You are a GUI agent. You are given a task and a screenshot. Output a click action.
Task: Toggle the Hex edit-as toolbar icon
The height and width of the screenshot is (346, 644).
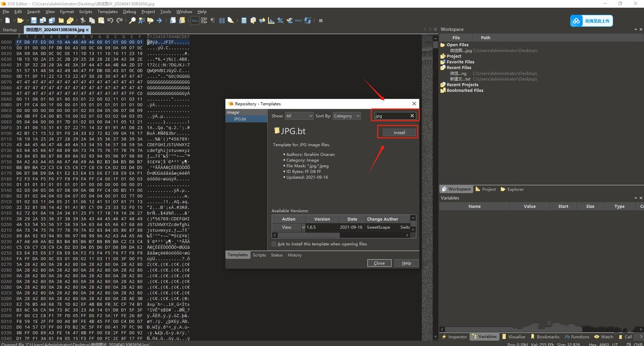tap(195, 20)
